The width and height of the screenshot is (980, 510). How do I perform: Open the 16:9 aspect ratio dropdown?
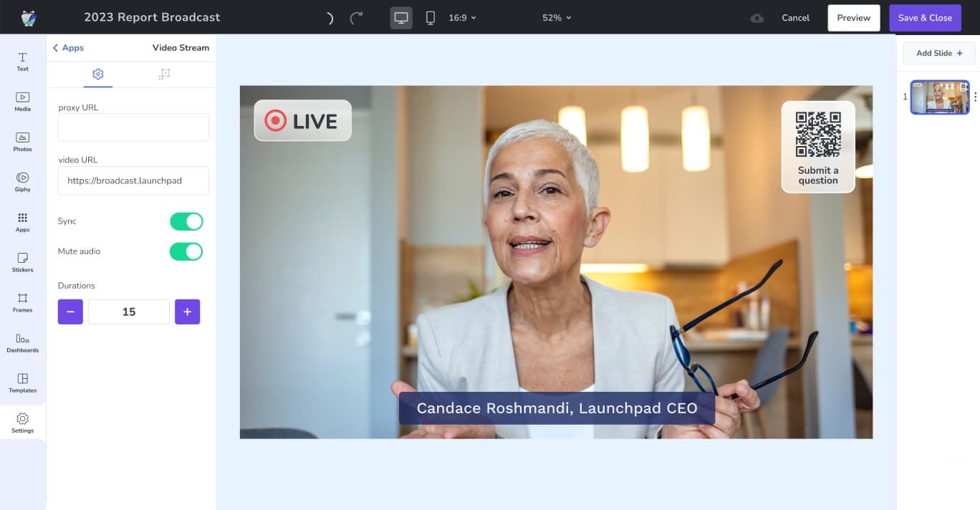(x=462, y=18)
